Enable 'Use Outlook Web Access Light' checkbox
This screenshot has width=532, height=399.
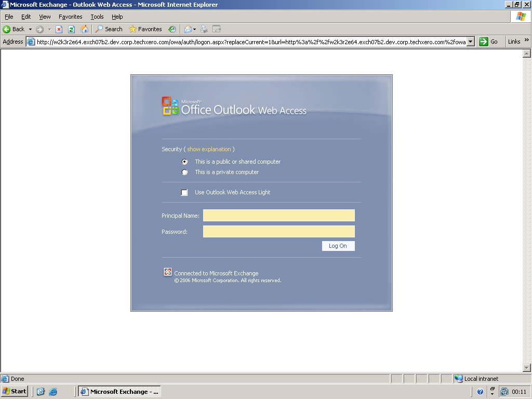coord(184,192)
